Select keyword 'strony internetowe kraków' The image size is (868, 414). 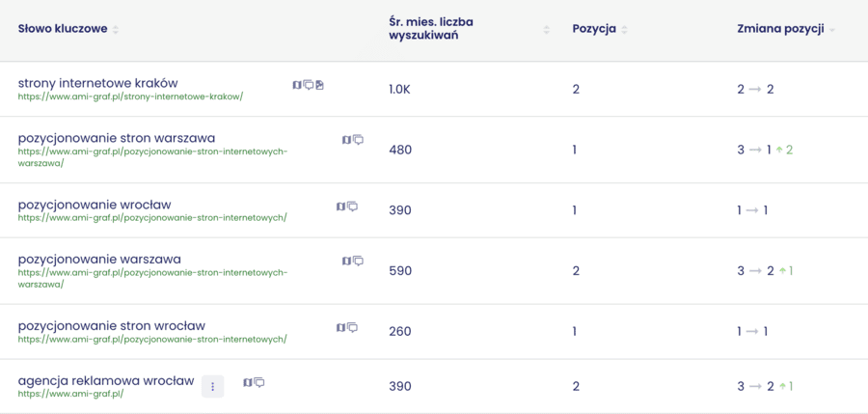click(x=98, y=83)
